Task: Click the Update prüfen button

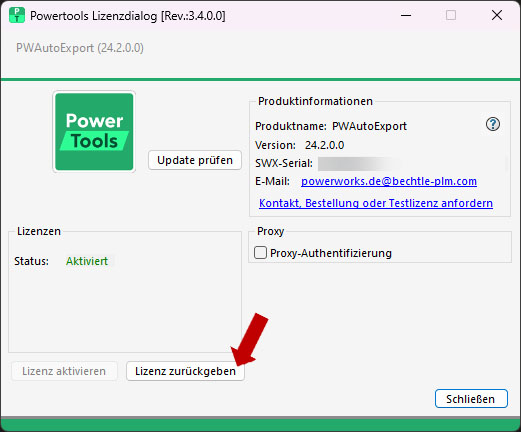Action: click(x=195, y=160)
